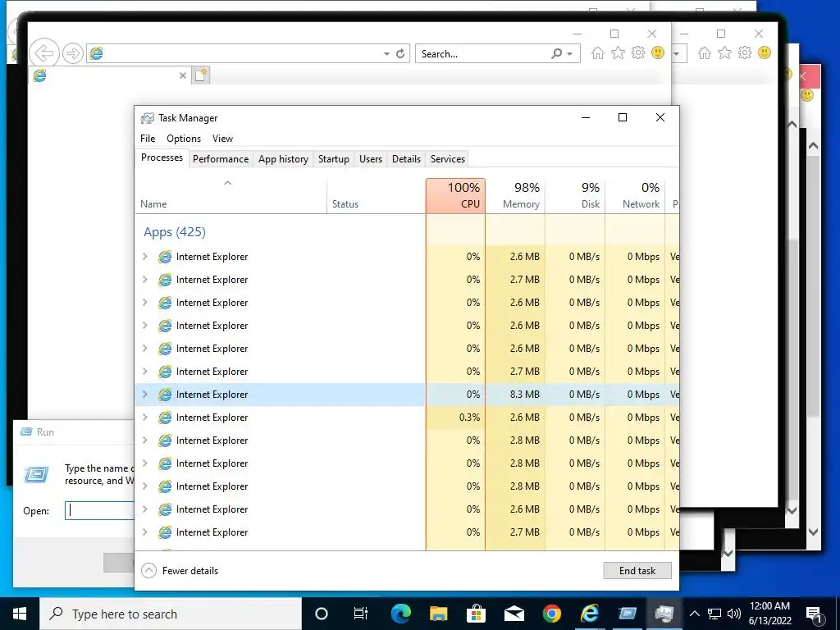Switch to the Performance tab
Viewport: 840px width, 630px height.
tap(221, 159)
